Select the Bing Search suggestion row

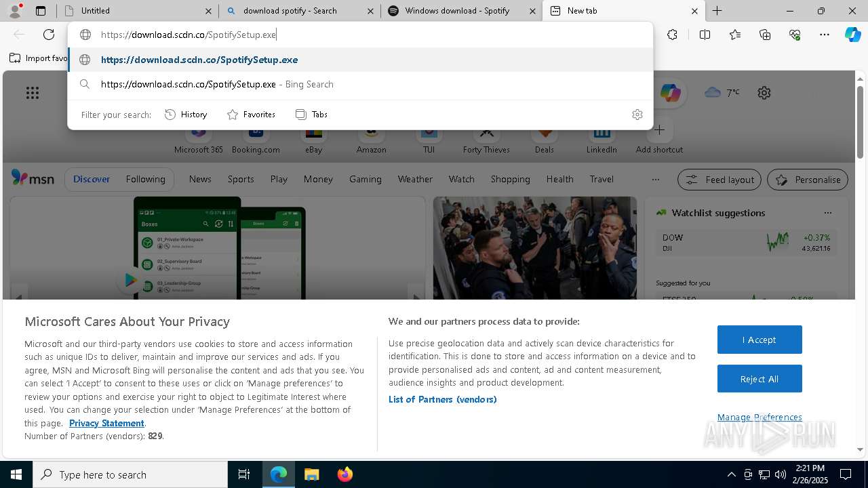pyautogui.click(x=360, y=84)
